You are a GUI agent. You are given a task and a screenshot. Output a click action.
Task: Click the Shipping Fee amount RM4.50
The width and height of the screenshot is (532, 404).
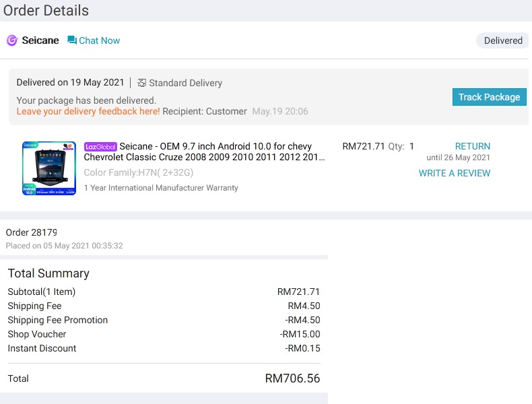(x=304, y=306)
